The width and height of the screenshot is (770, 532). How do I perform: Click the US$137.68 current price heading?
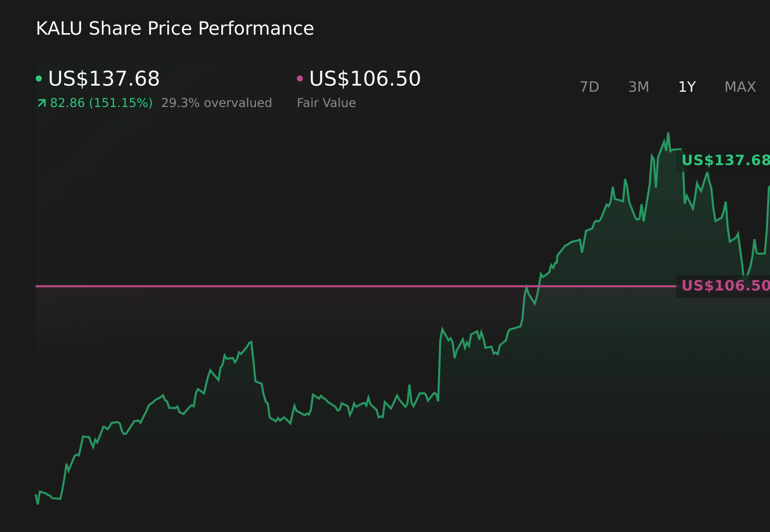(104, 78)
